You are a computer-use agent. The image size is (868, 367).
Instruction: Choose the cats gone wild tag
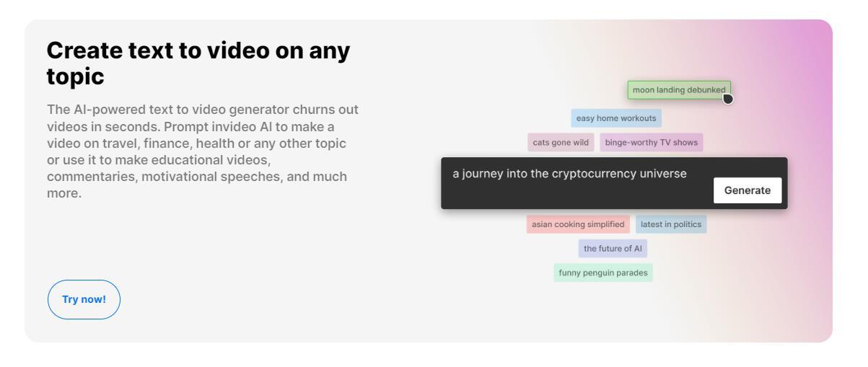click(x=561, y=142)
